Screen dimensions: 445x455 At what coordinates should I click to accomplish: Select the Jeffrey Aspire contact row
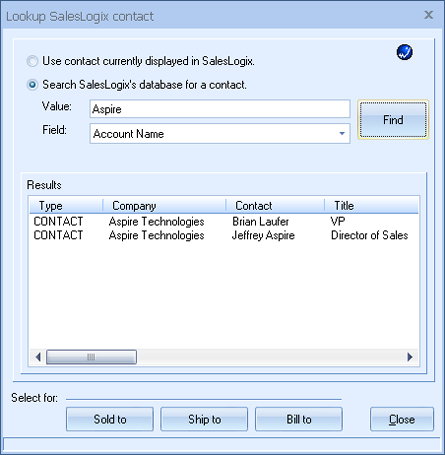pyautogui.click(x=224, y=235)
